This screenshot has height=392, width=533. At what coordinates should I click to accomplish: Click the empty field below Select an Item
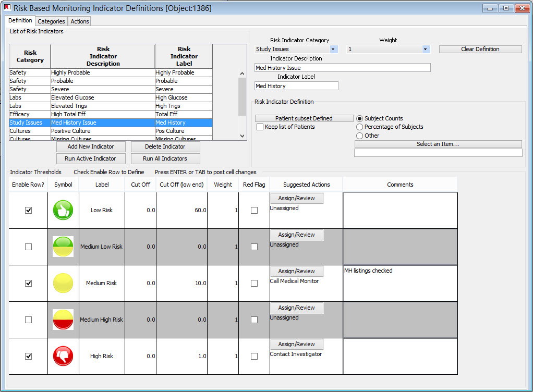tap(438, 153)
